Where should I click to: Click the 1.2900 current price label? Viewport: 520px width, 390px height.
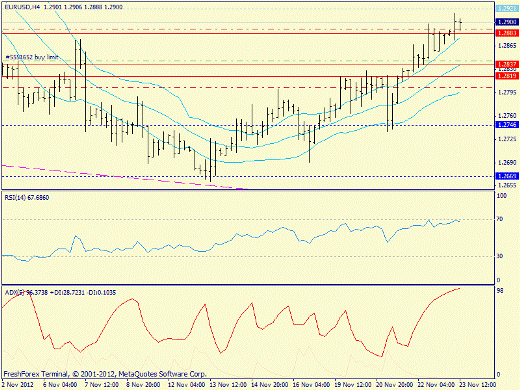(x=507, y=22)
